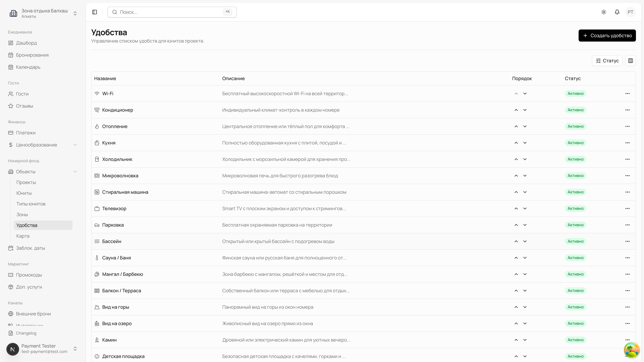This screenshot has height=362, width=644.
Task: Toggle the sidebar panel icon
Action: 94,12
